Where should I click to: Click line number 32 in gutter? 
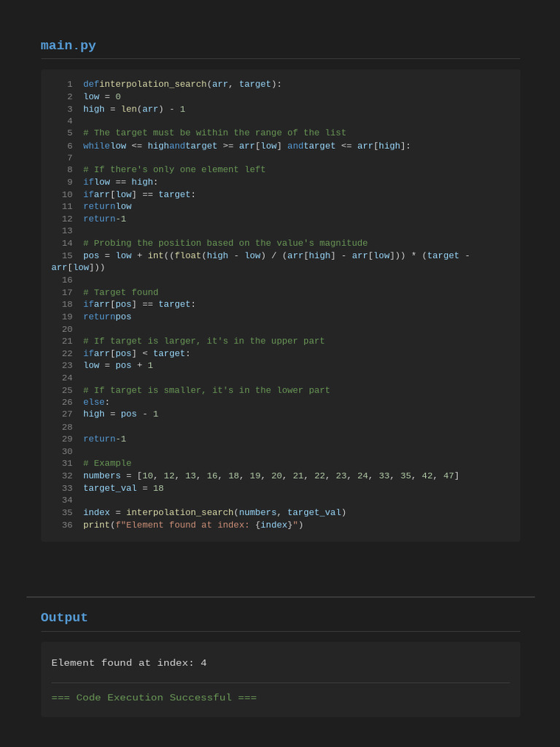click(x=67, y=476)
